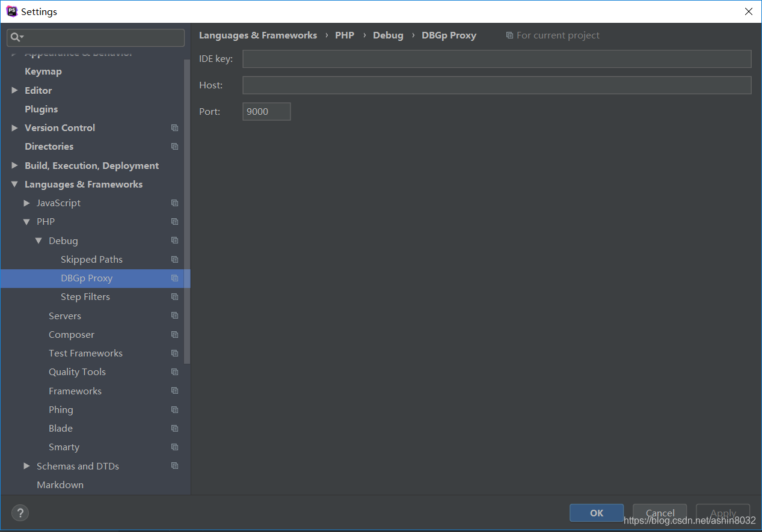Click the project-level icon beside Skipped Paths
Viewport: 762px width, 532px height.
[x=174, y=260]
